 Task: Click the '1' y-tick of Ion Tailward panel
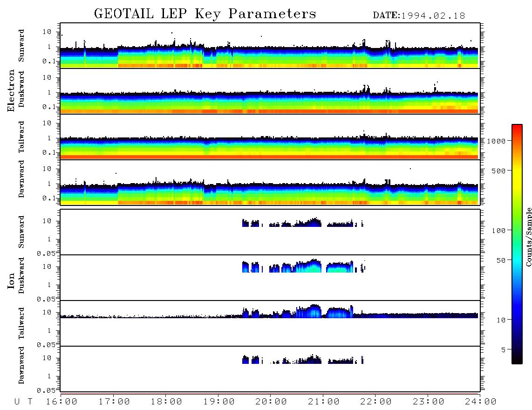point(49,330)
